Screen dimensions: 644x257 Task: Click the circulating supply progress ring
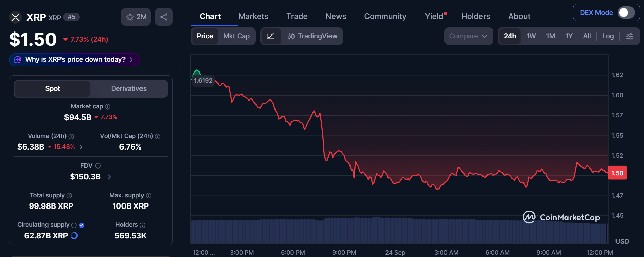(x=74, y=235)
